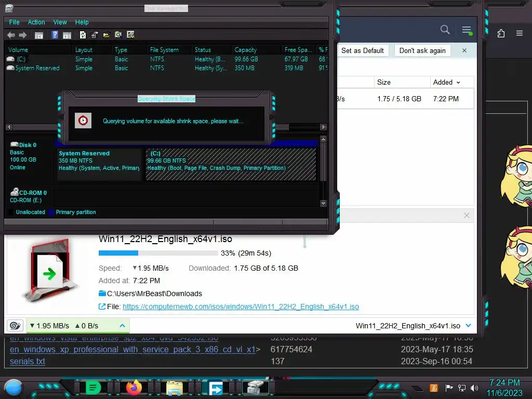The image size is (532, 399).
Task: Expand the speed panel up chevron
Action: coord(122,326)
